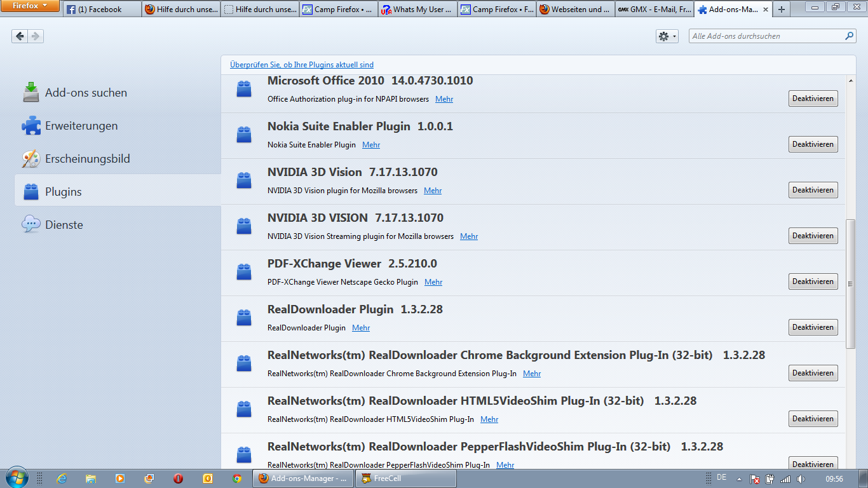Click the search magnifier icon

click(849, 36)
